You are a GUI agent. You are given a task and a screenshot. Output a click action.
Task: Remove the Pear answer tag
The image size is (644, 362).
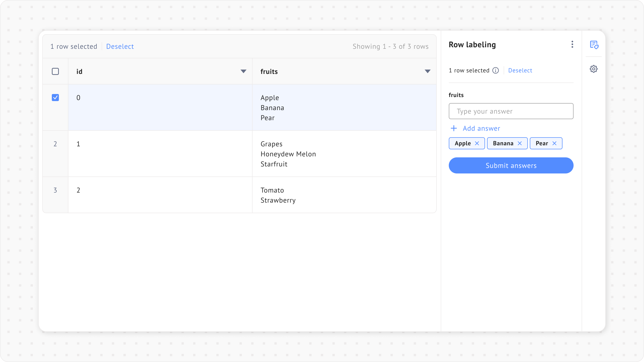tap(554, 143)
